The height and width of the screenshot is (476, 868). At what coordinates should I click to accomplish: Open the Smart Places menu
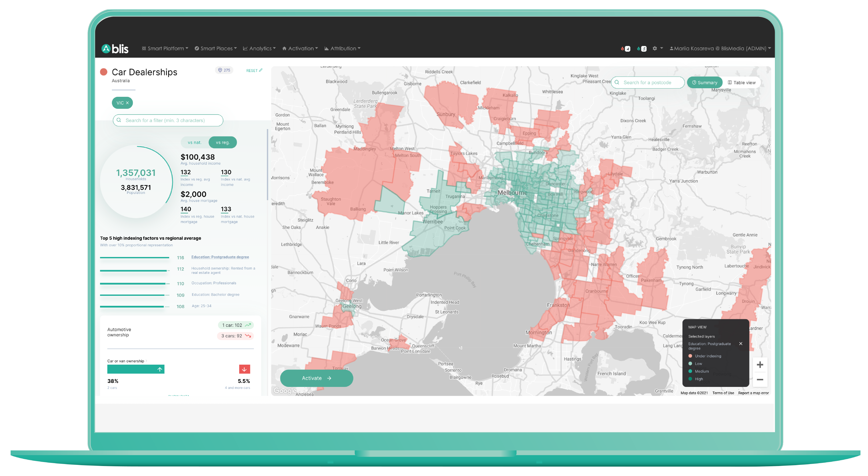(x=216, y=49)
